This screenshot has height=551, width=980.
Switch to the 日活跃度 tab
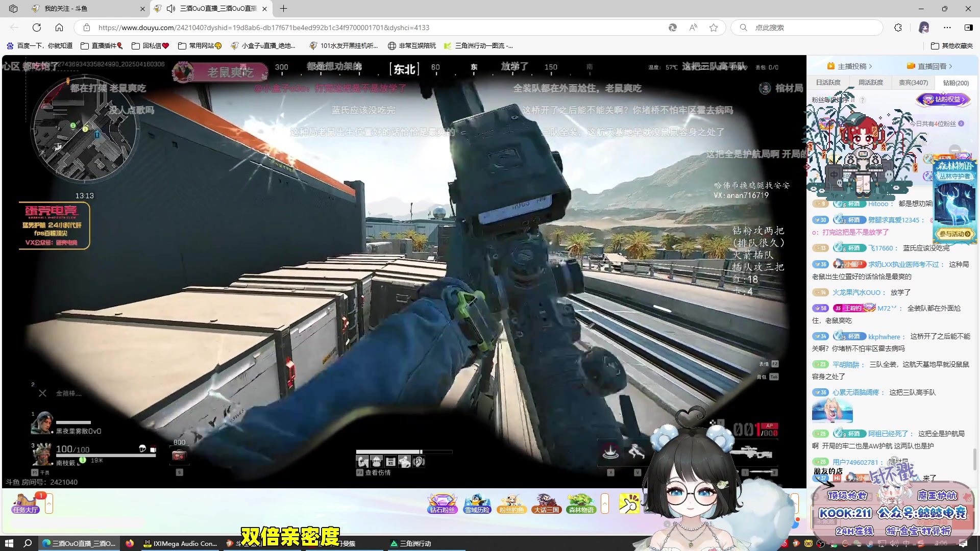[x=828, y=83]
